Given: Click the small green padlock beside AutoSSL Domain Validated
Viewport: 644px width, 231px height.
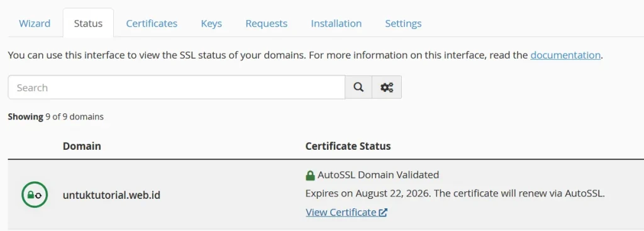Looking at the screenshot, I should click(x=310, y=176).
